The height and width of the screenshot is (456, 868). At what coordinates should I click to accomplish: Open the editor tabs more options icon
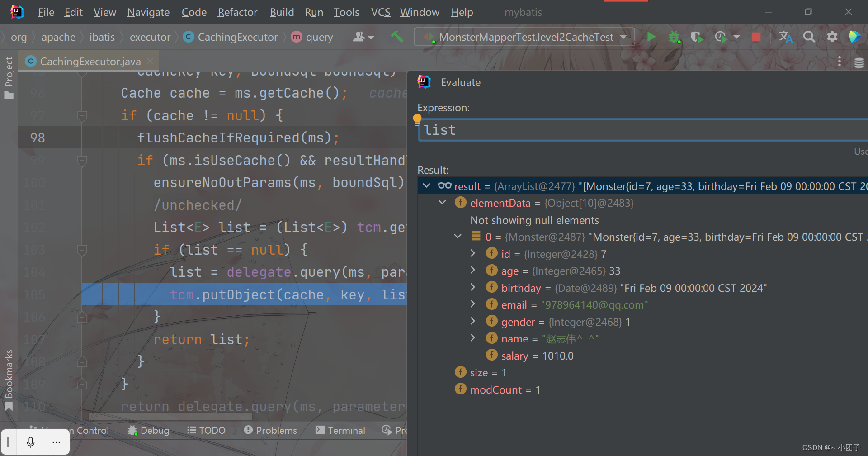click(840, 61)
